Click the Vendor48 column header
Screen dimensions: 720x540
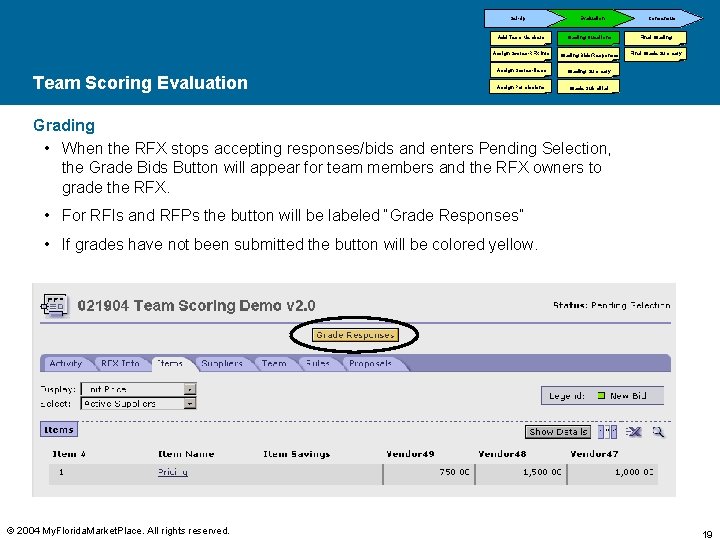502,454
